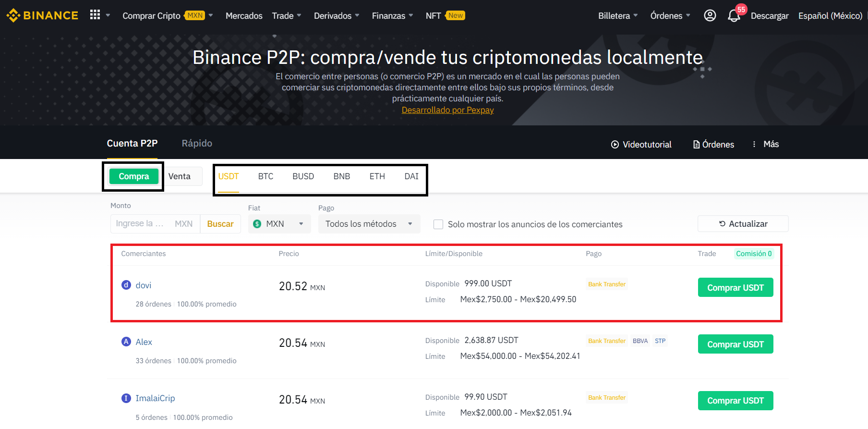Open Español (México) language selector
This screenshot has width=868, height=429.
pos(831,16)
